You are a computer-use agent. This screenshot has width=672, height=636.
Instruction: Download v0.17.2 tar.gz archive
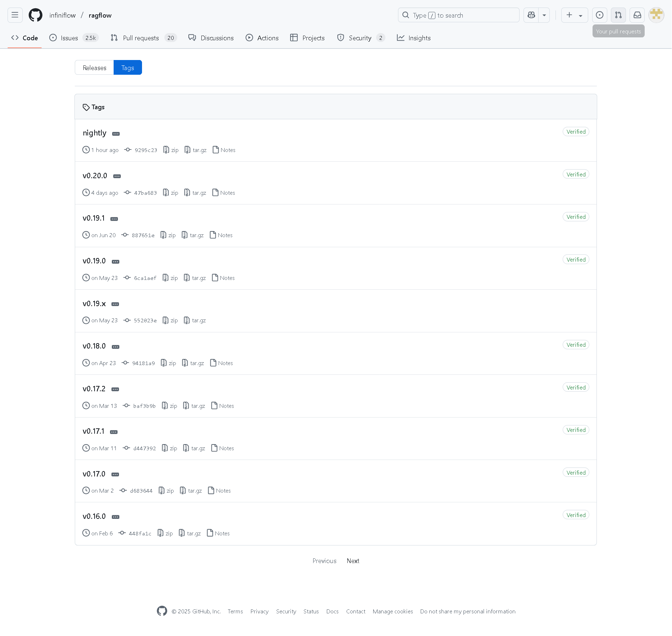tap(194, 406)
